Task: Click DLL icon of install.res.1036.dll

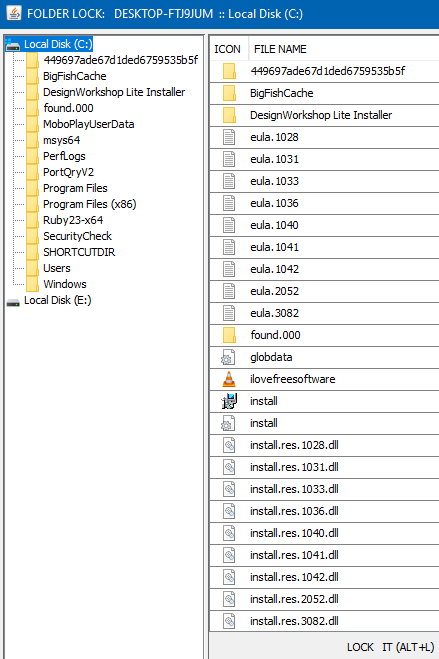Action: click(x=229, y=511)
